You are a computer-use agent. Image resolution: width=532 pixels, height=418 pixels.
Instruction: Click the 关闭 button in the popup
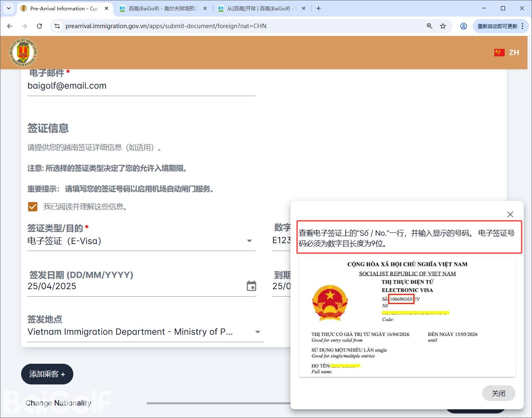(x=498, y=393)
